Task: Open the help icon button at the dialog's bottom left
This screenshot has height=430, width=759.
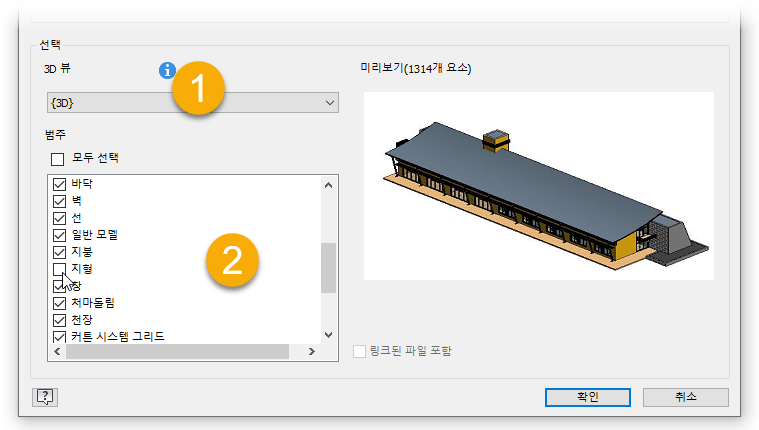Action: coord(45,397)
